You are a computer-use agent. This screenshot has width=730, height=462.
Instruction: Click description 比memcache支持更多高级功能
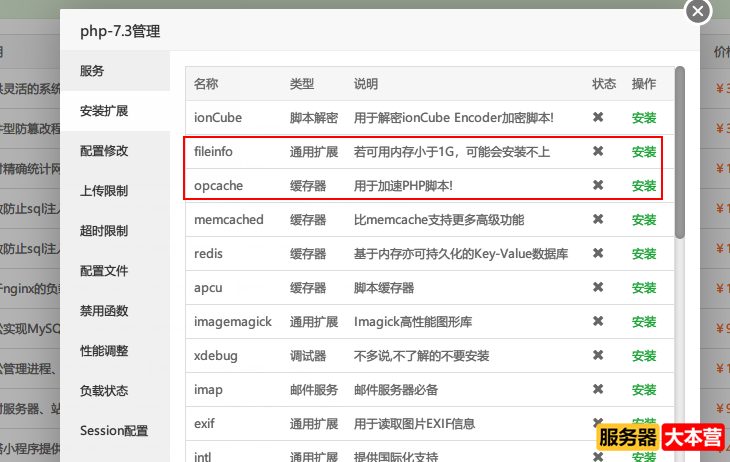[x=439, y=220]
